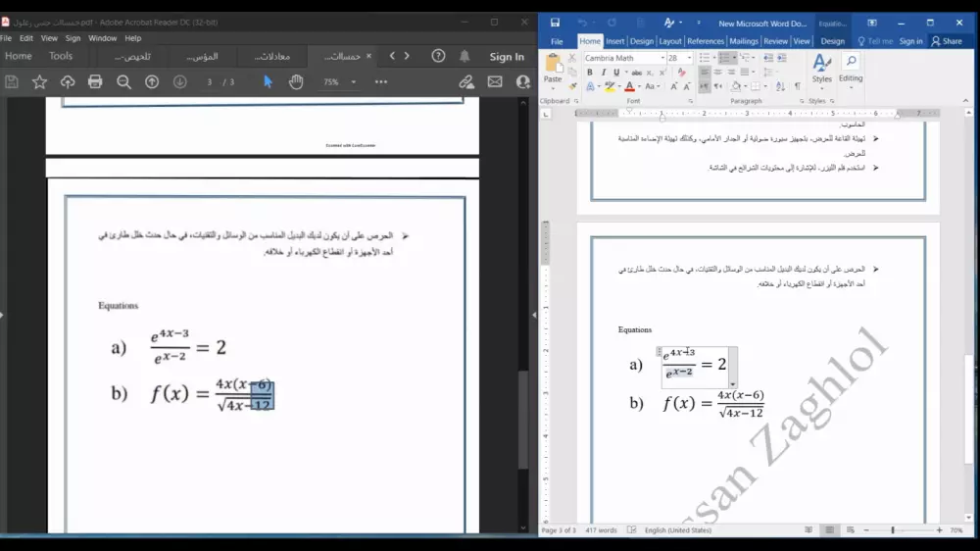Open the Help question mark in Acrobat
The image size is (980, 551).
438,56
